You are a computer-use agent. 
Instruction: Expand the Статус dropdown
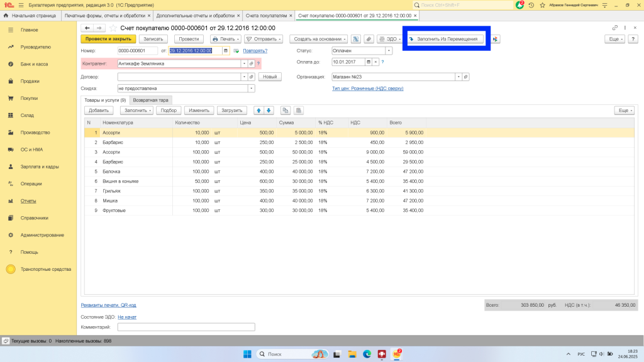(389, 51)
